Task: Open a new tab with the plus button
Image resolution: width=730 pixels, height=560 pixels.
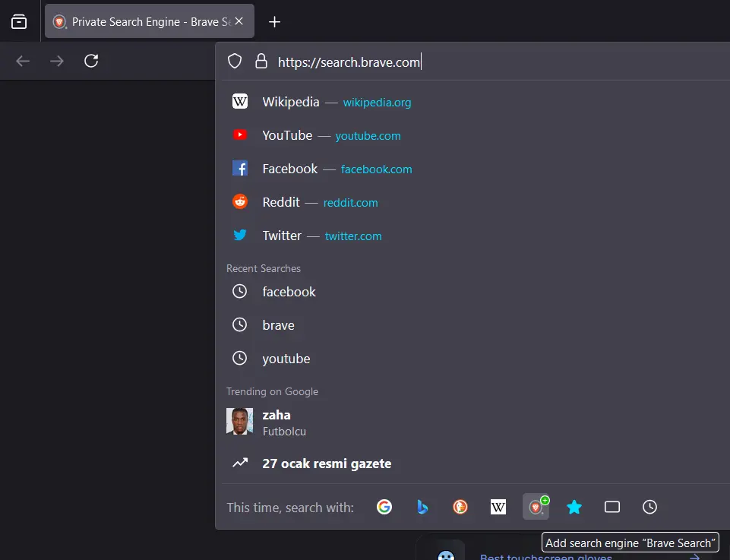Action: tap(275, 22)
